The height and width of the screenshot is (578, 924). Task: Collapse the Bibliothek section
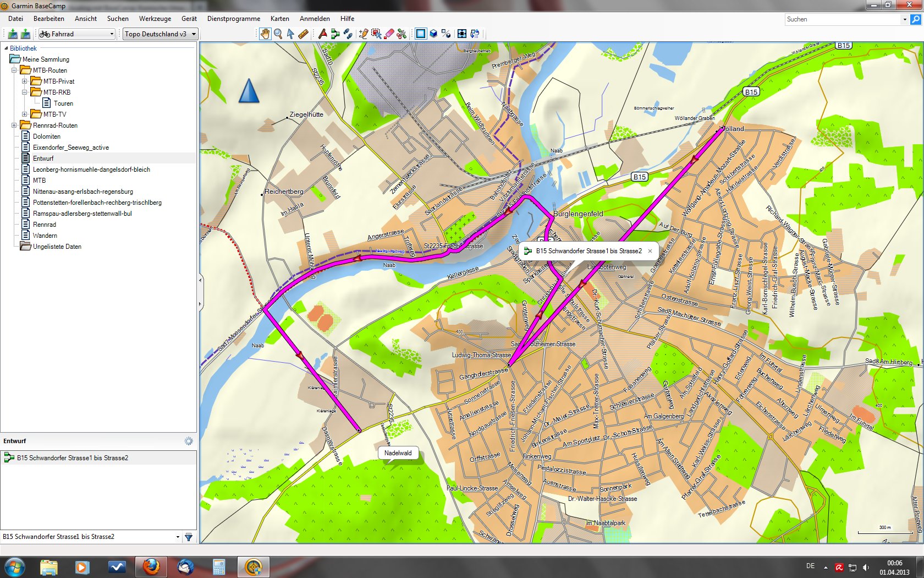pos(5,48)
